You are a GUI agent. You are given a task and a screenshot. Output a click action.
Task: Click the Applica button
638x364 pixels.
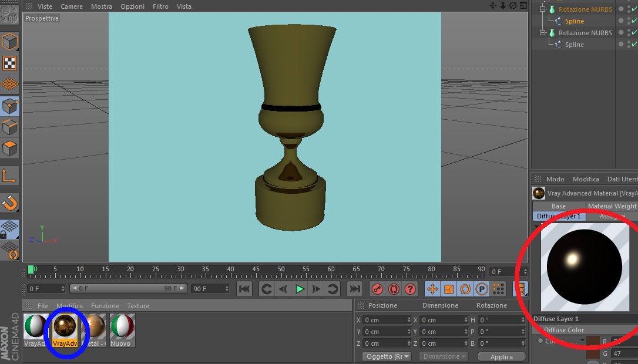[501, 356]
